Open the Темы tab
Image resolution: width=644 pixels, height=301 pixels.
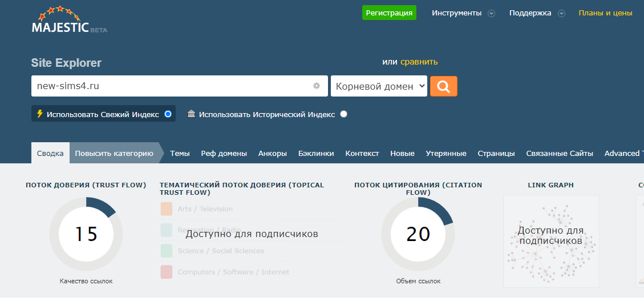tap(180, 154)
